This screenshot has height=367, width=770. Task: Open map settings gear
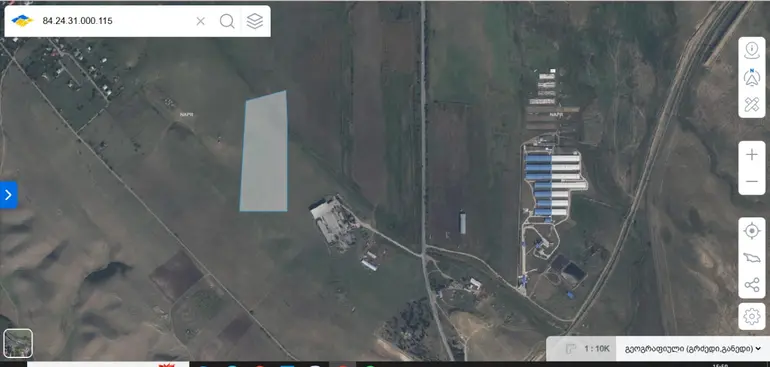(x=751, y=316)
